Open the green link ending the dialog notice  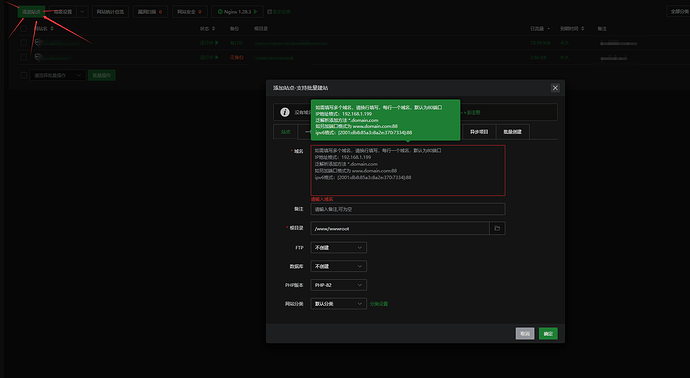tap(471, 113)
